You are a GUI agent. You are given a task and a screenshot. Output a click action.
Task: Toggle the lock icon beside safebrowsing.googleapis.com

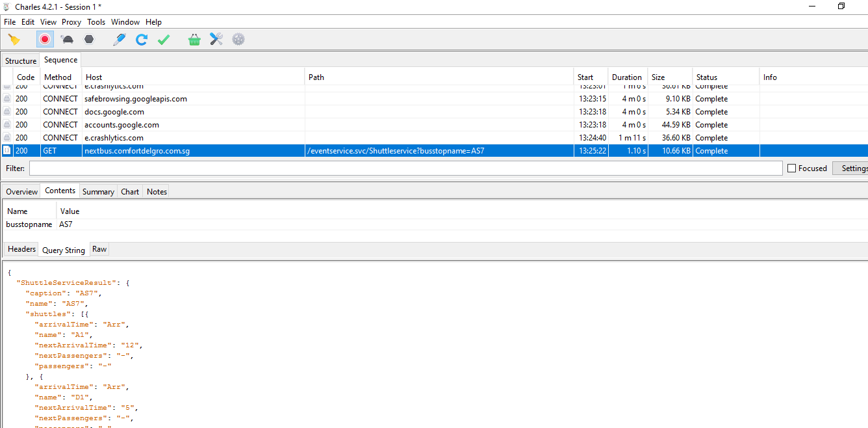pos(6,98)
